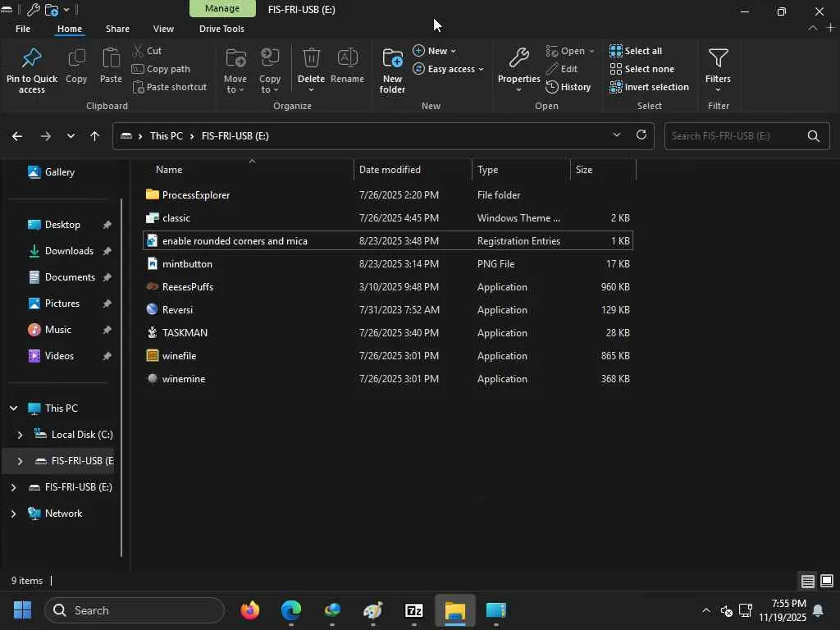
Task: Open the File menu
Action: (23, 29)
